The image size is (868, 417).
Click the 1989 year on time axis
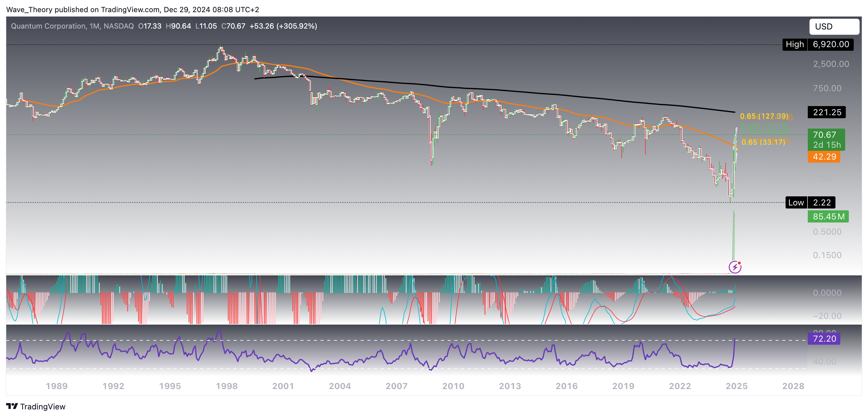tap(57, 386)
